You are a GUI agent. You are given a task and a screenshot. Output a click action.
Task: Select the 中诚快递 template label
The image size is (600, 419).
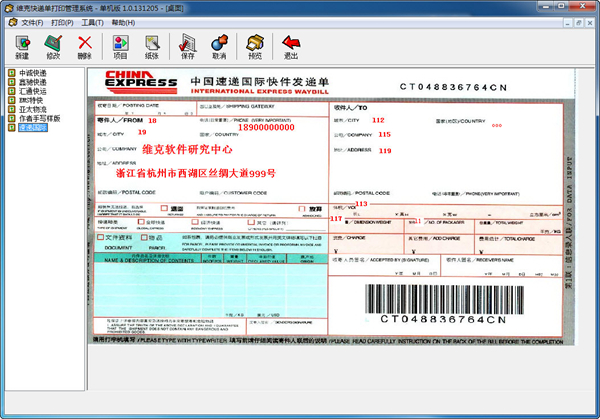[x=33, y=73]
